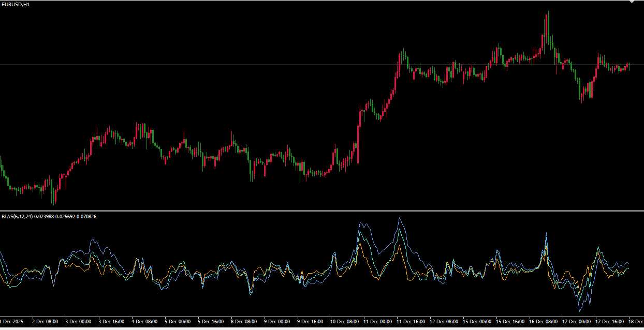Click the EURUSD,H1 chart title label
644x330 pixels.
16,5
